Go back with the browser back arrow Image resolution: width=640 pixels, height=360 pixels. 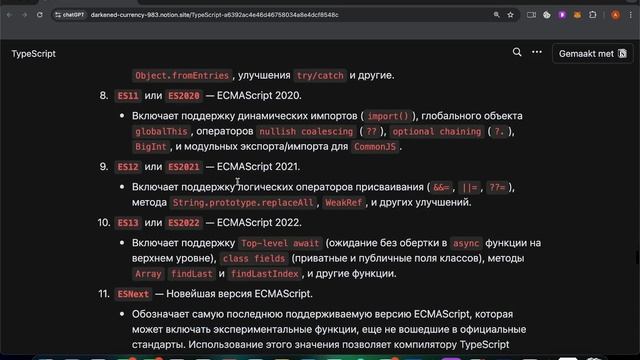coord(9,15)
